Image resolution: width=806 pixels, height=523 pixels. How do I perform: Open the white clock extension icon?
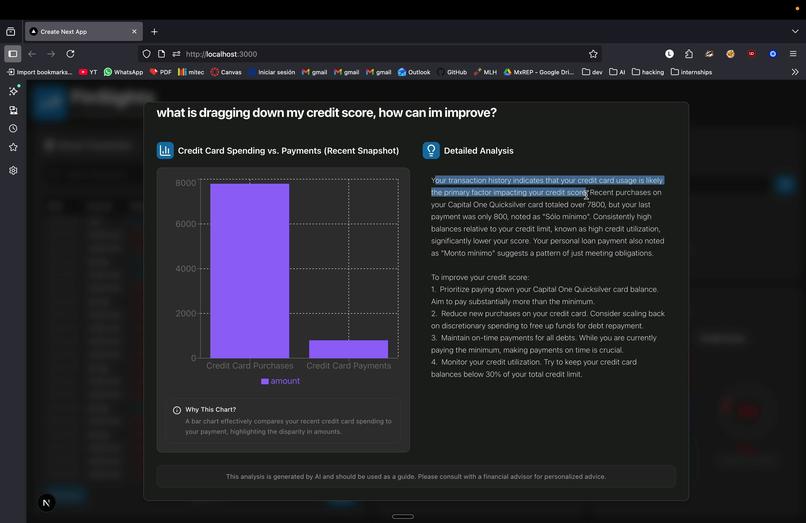[x=669, y=54]
